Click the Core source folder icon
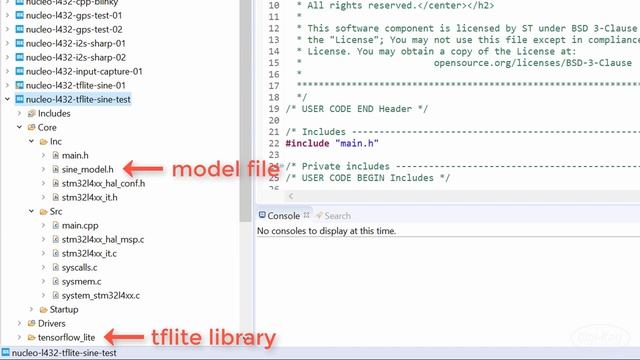The image size is (640, 360). click(31, 127)
